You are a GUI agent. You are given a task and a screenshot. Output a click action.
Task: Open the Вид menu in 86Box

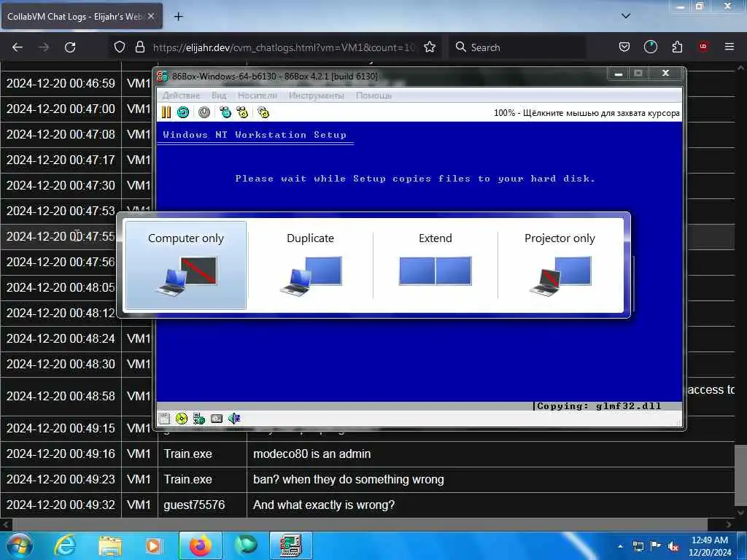coord(219,96)
